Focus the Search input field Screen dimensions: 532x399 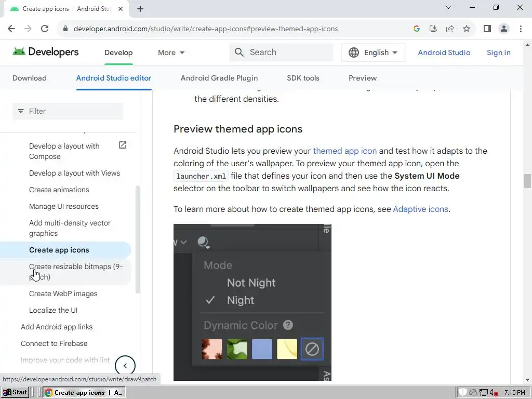click(281, 52)
